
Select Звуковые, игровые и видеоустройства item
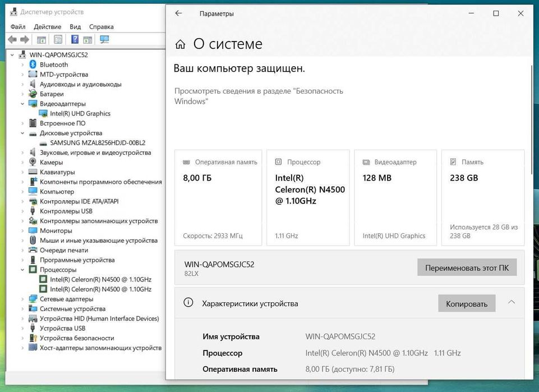point(95,153)
